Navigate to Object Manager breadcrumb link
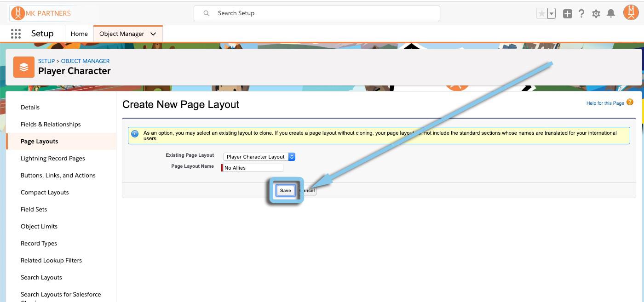 pyautogui.click(x=85, y=61)
